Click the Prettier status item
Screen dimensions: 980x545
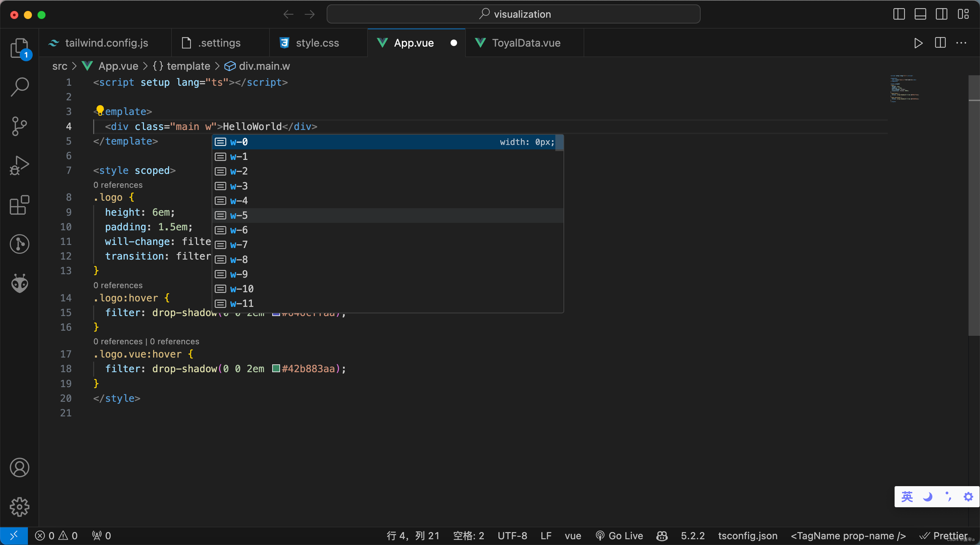[944, 536]
